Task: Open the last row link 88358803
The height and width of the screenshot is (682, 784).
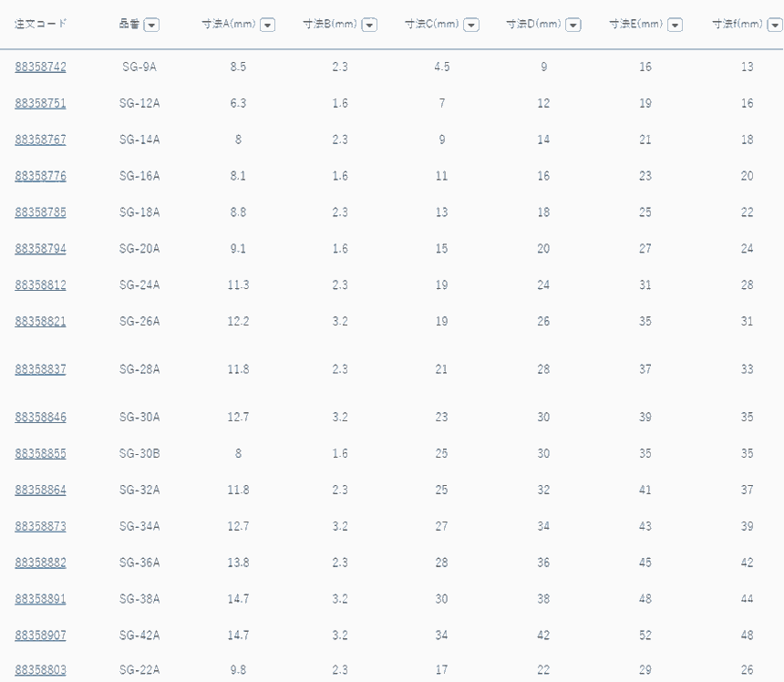Action: click(40, 670)
